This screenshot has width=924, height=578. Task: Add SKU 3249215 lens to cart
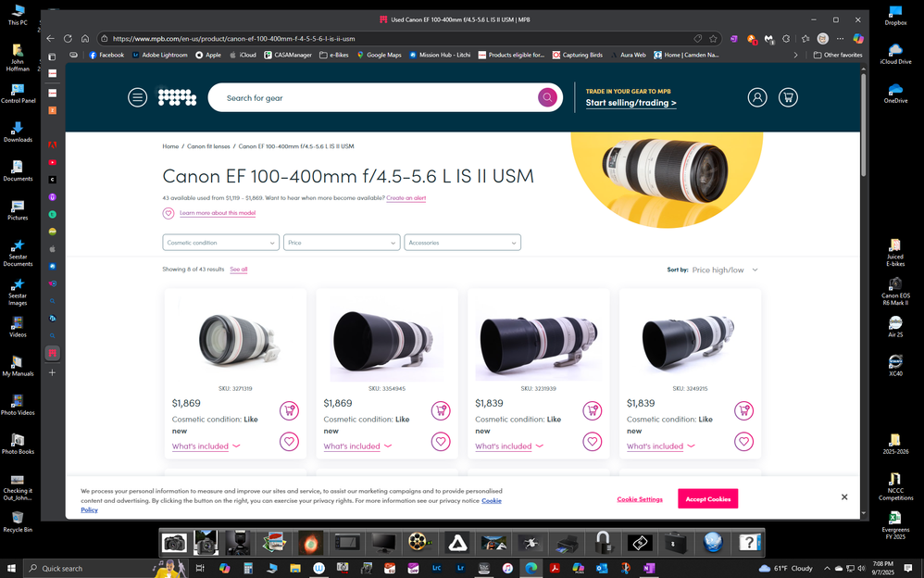click(743, 410)
